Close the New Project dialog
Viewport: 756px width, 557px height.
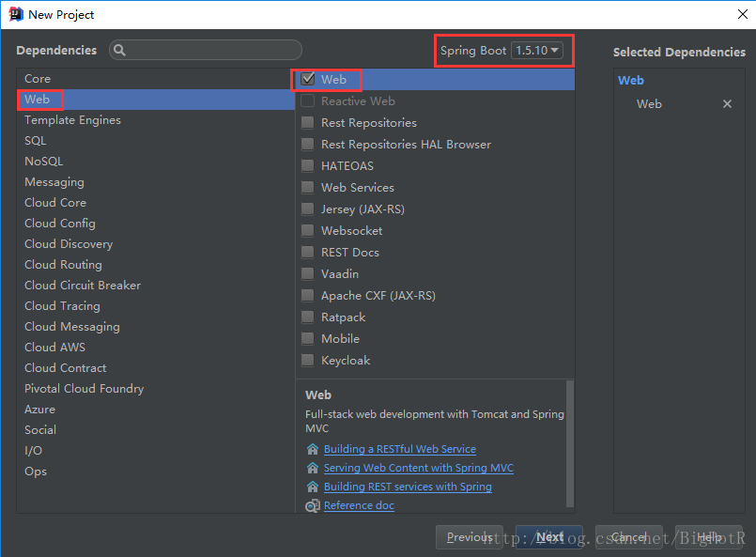743,14
